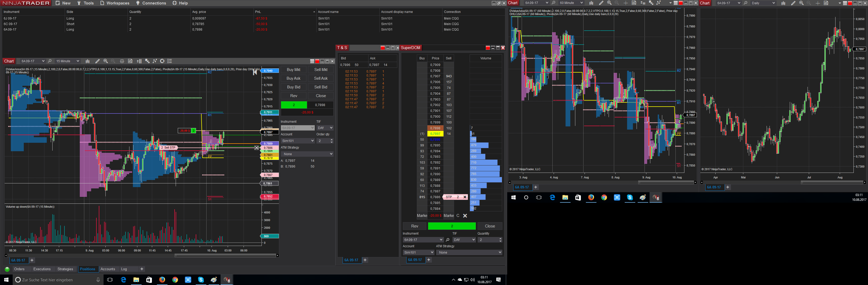Click the Sell Mkt button
This screenshot has width=868, height=285.
pyautogui.click(x=321, y=70)
